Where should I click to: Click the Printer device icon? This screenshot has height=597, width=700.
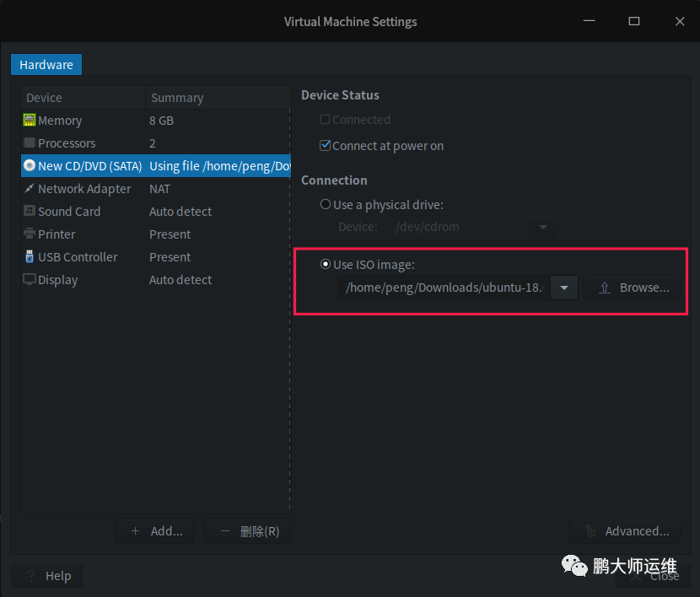(30, 234)
